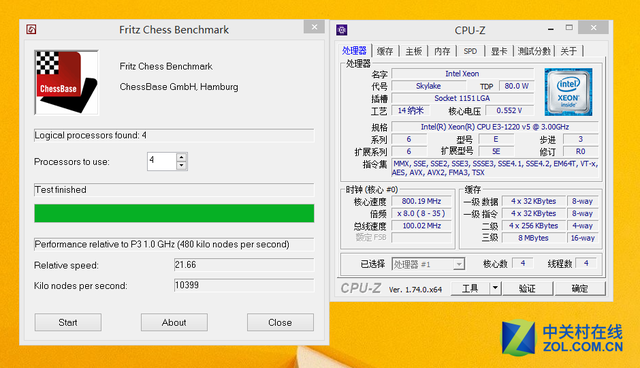
Task: Minimize the CPU-Z window
Action: [551, 29]
